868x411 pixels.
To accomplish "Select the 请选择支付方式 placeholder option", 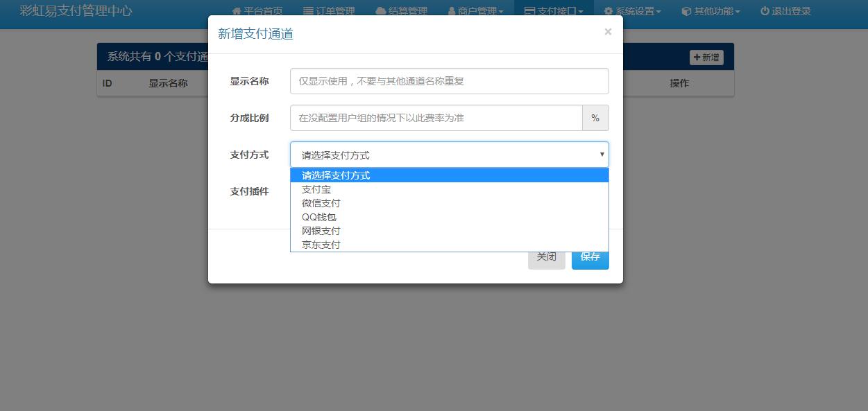I will point(336,175).
